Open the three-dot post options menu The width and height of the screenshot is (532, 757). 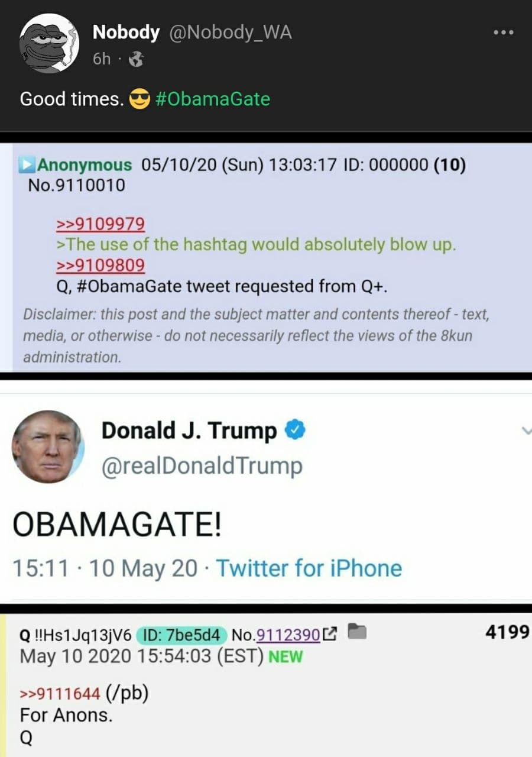click(503, 33)
